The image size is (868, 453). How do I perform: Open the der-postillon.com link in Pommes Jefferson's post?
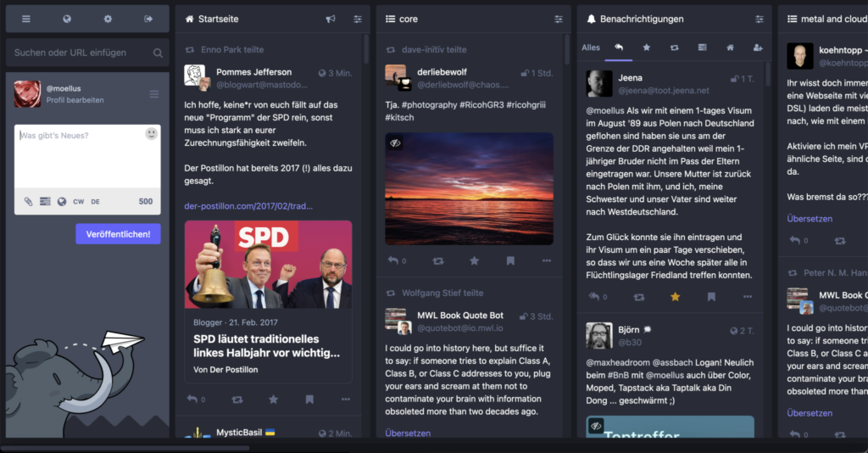click(x=248, y=206)
